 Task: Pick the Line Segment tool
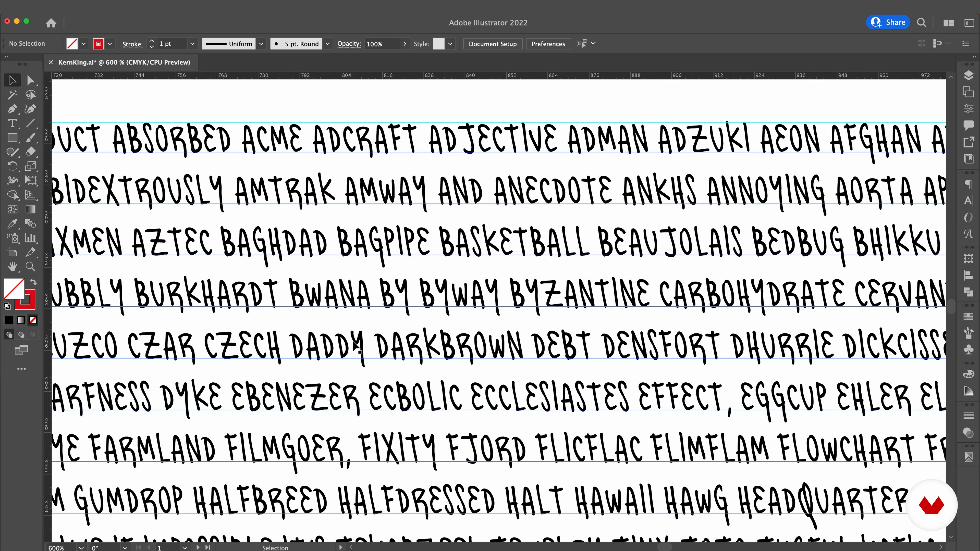[x=31, y=123]
